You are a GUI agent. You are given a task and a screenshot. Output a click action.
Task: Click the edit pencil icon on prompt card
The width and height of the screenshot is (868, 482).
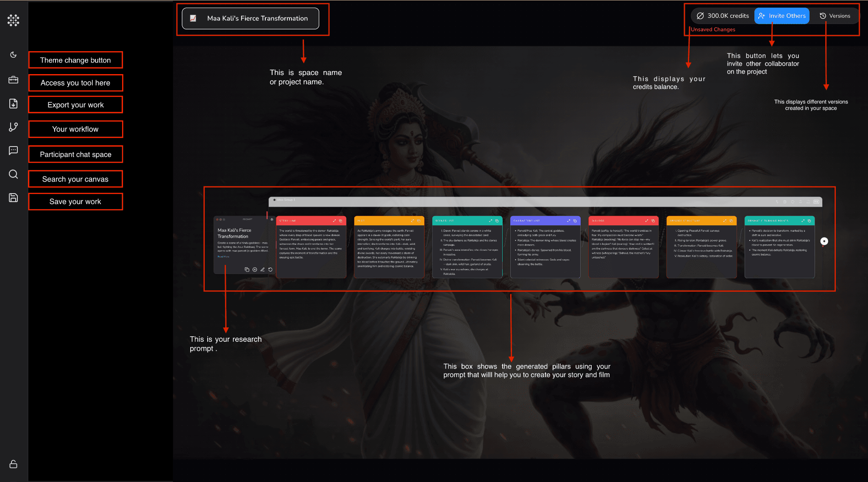(262, 269)
